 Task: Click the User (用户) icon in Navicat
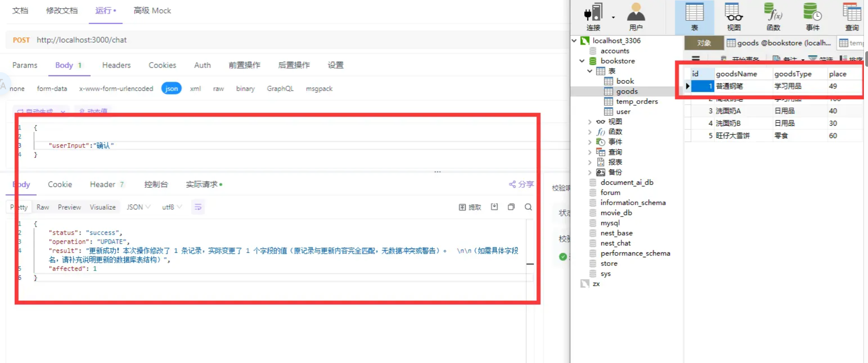coord(635,17)
